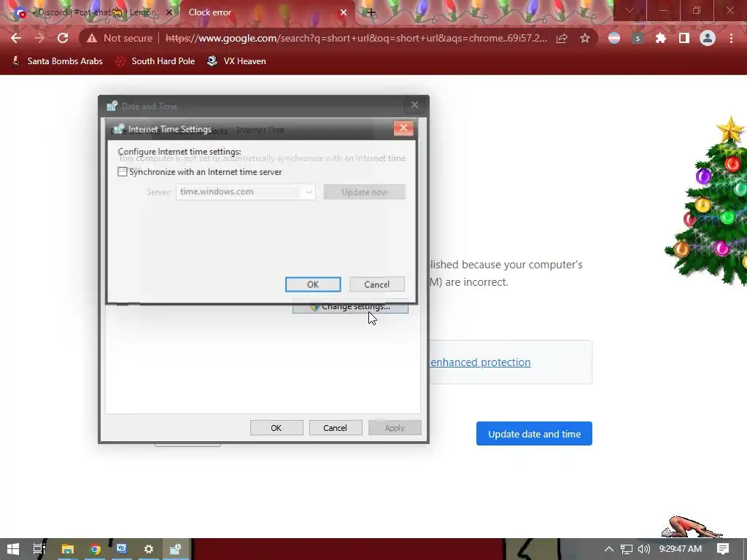Screen dimensions: 747x560
Task: Click Cancel in Internet Time Settings
Action: tap(377, 284)
